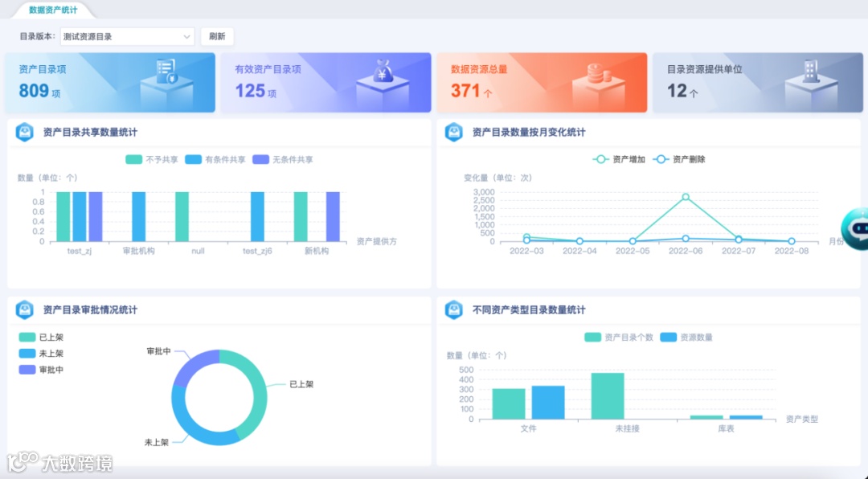Click the hexagon icon beside 资产目录数量按月变化统计
This screenshot has height=479, width=868.
tap(454, 133)
